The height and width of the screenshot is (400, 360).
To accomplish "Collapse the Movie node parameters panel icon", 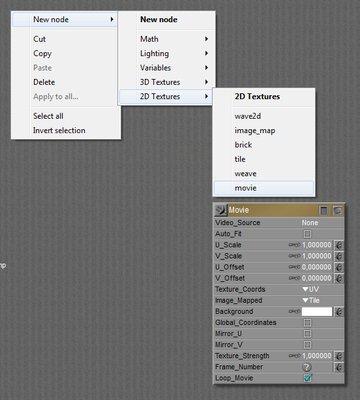I will pos(324,210).
